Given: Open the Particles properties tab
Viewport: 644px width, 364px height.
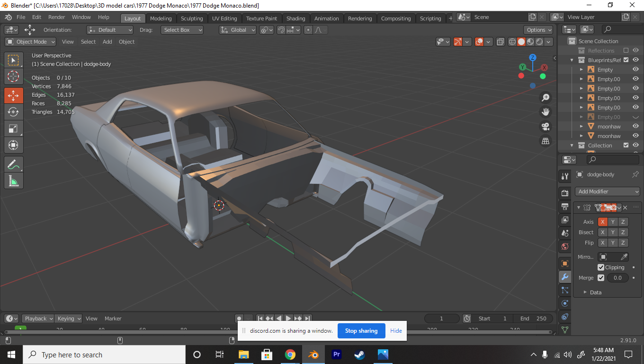Looking at the screenshot, I should pos(564,290).
